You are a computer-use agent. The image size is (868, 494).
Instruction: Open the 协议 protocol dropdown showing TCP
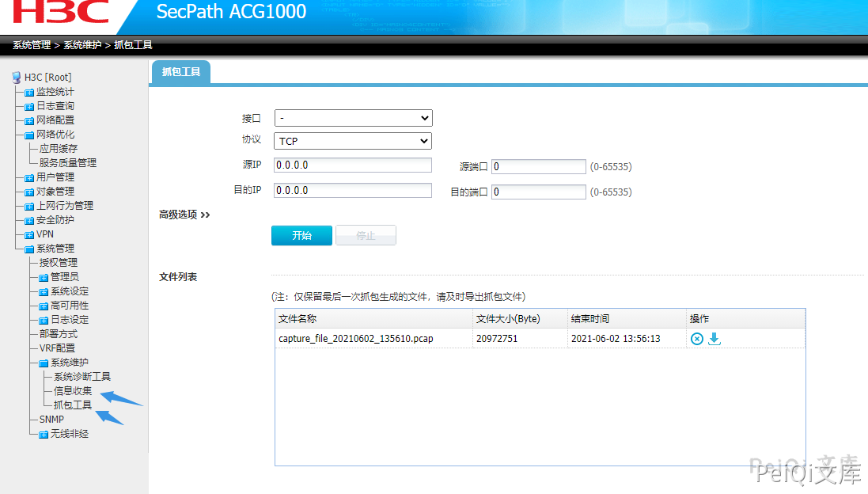pyautogui.click(x=353, y=141)
